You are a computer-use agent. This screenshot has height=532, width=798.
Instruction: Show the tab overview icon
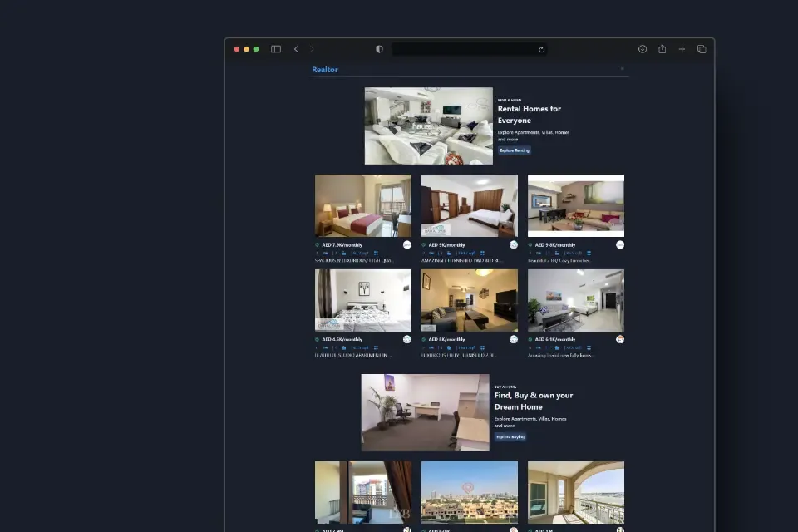pyautogui.click(x=702, y=49)
